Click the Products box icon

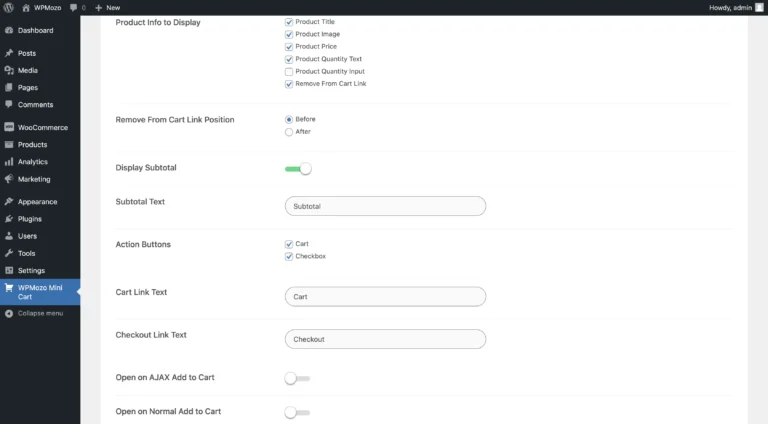9,144
